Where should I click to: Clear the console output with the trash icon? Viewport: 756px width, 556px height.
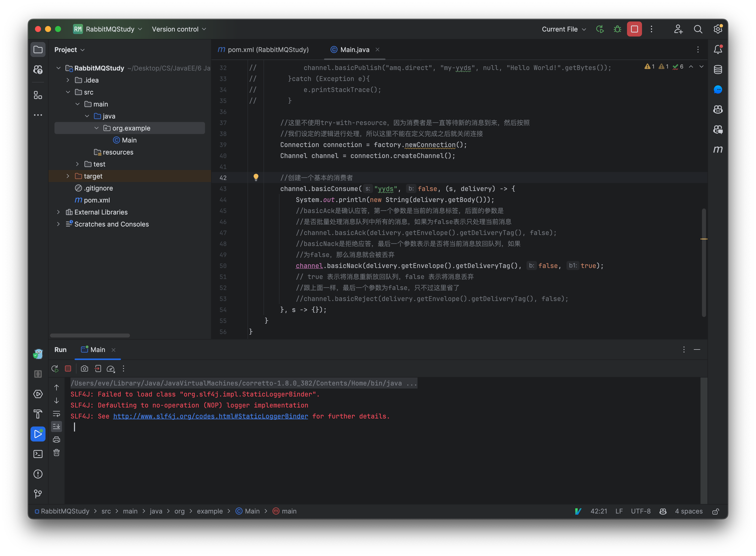[56, 453]
